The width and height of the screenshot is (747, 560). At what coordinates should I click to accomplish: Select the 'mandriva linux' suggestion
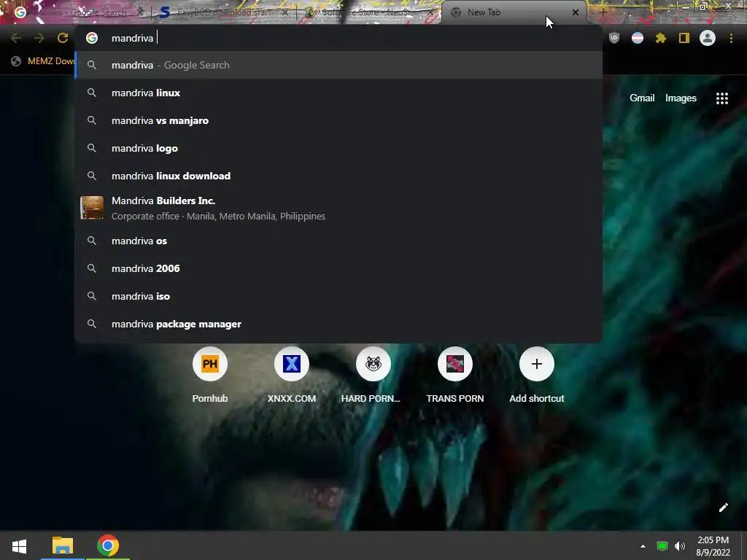(x=338, y=93)
